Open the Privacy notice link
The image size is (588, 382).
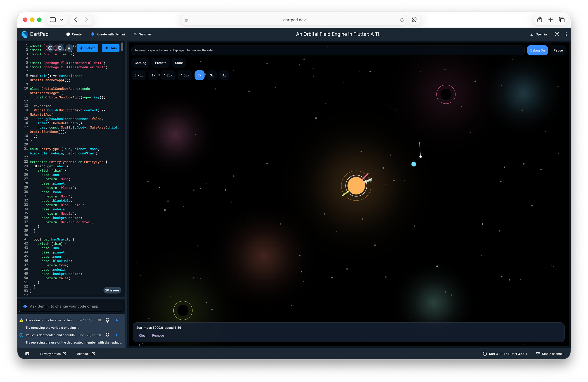coord(53,354)
